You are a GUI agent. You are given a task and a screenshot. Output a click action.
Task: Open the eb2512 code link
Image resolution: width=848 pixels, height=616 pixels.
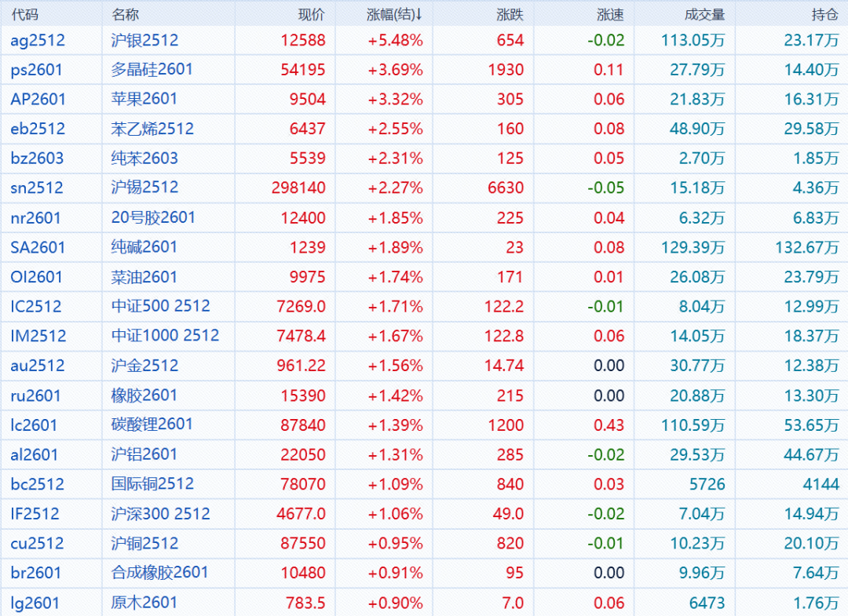click(x=38, y=129)
